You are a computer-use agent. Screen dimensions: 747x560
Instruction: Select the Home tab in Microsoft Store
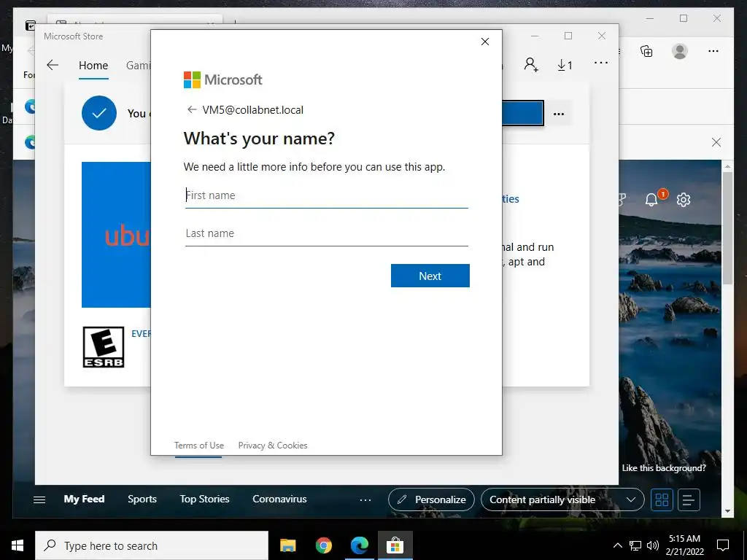[x=93, y=65]
